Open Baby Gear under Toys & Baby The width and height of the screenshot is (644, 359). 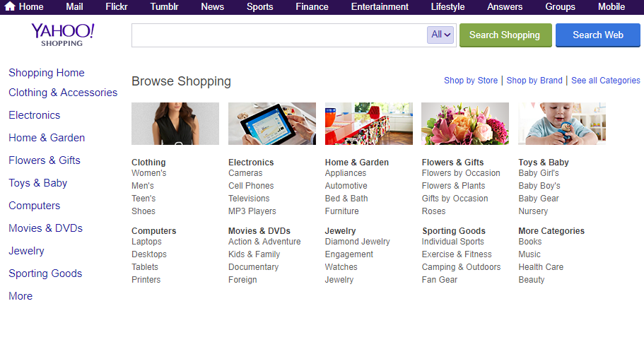click(539, 199)
